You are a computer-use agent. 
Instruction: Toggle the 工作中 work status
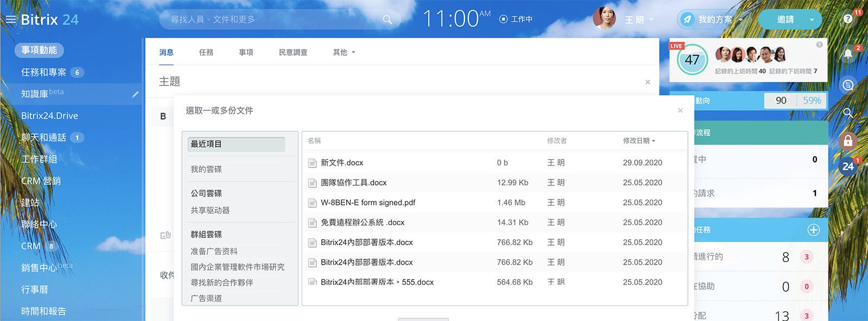coord(516,19)
